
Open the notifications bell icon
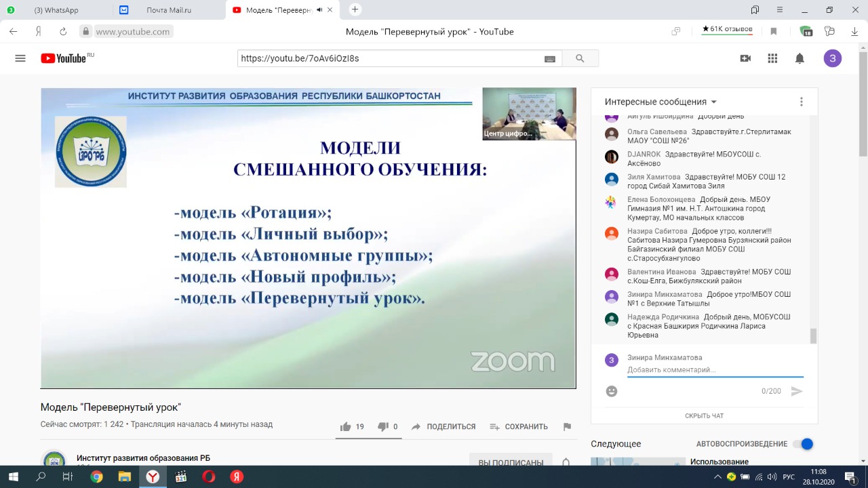coord(800,58)
